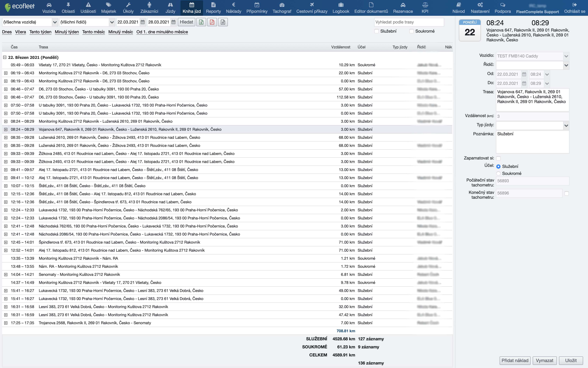Open Podpora support chat
Image resolution: width=588 pixels, height=368 pixels.
pos(503,8)
